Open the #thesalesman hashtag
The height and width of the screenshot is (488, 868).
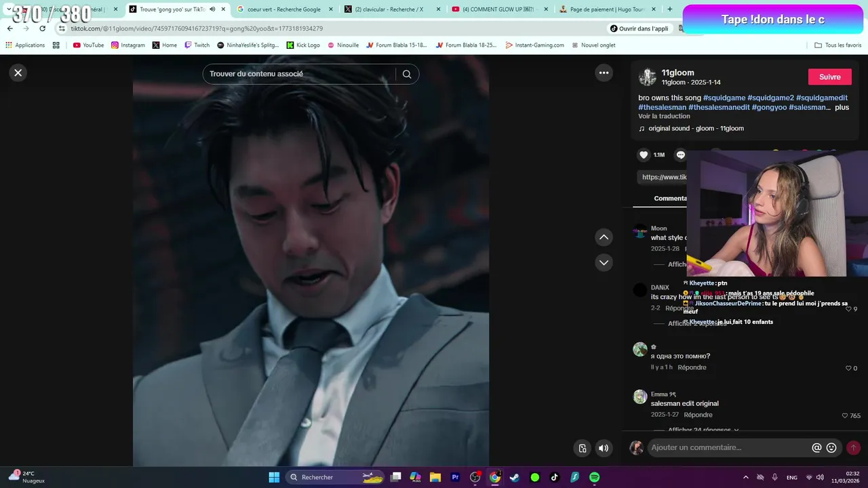(x=662, y=107)
